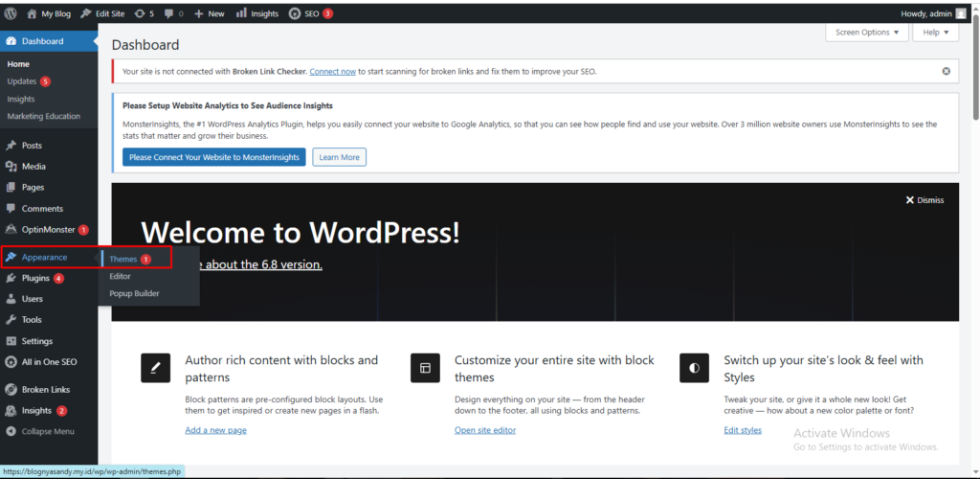This screenshot has width=980, height=479.
Task: Open the Add a new page link
Action: tap(215, 430)
